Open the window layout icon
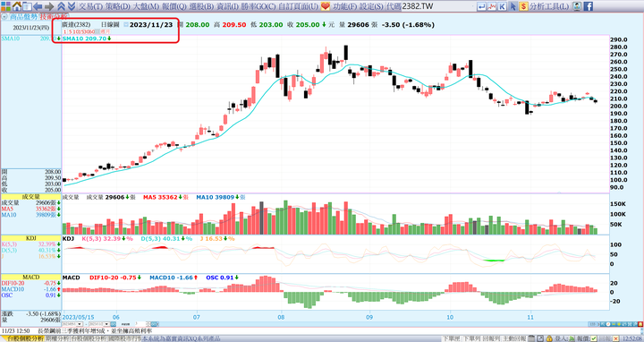 pyautogui.click(x=27, y=6)
